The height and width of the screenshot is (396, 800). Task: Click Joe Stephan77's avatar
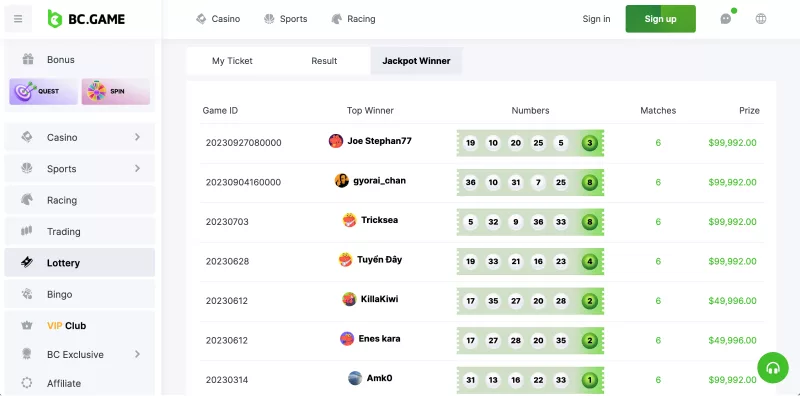pyautogui.click(x=336, y=141)
